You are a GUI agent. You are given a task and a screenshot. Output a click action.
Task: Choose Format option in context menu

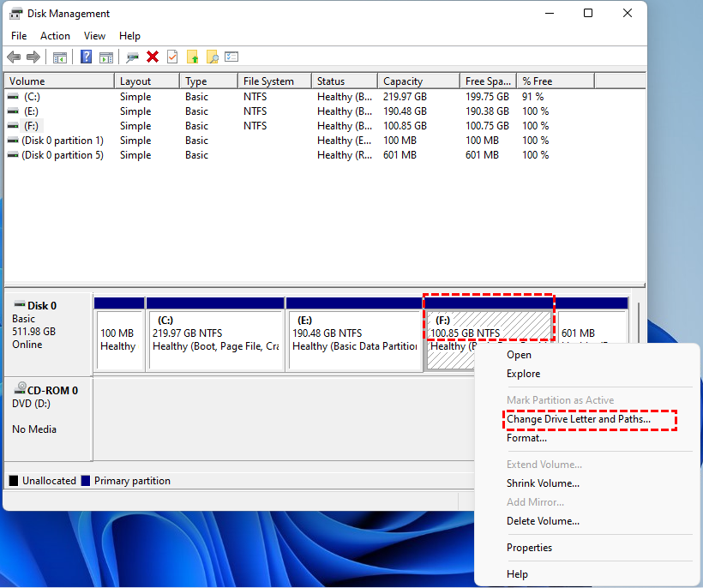[x=526, y=438]
